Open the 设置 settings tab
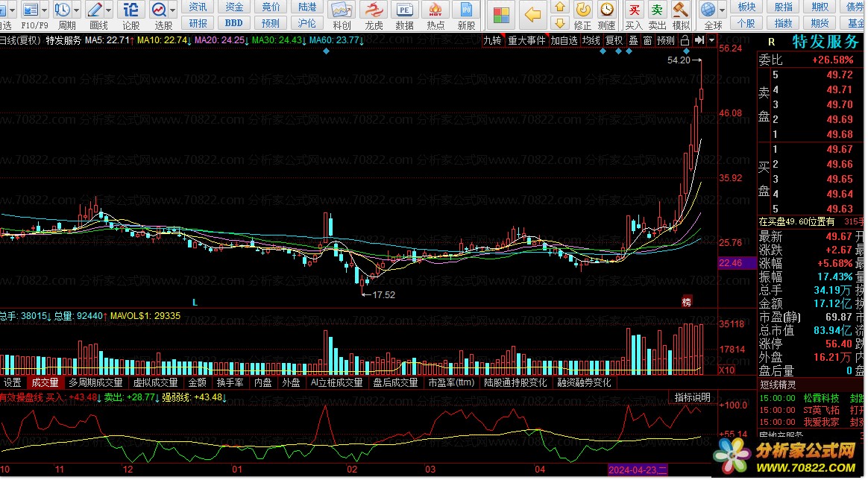Screen dimensions: 868x480 point(13,382)
